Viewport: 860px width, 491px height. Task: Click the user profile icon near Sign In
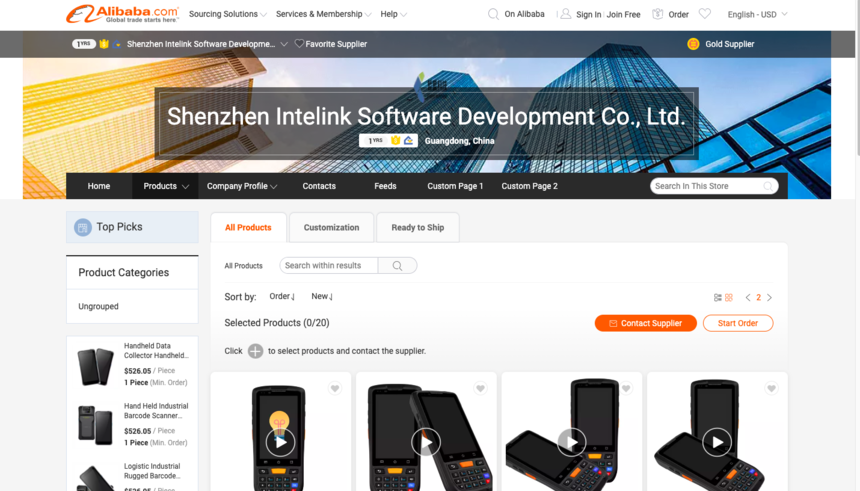tap(565, 14)
